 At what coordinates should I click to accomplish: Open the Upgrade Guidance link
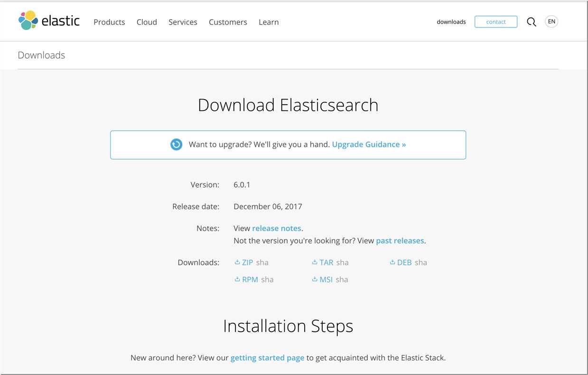tap(369, 145)
